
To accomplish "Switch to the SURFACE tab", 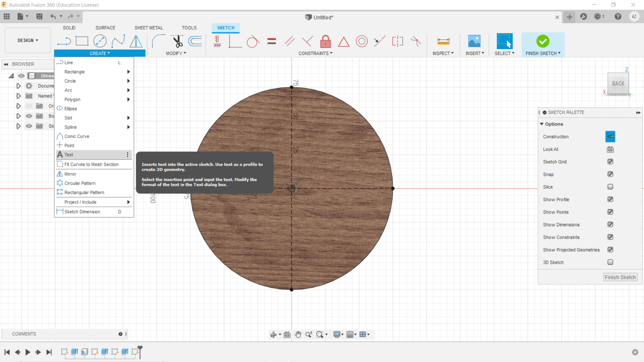I will (x=105, y=28).
